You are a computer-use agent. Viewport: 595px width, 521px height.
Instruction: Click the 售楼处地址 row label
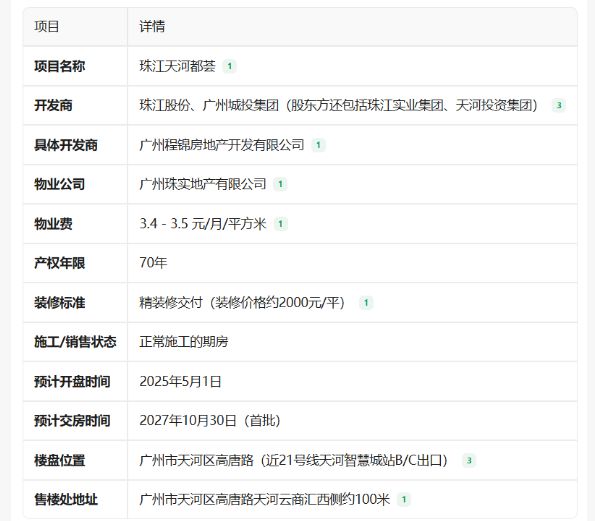pos(66,499)
